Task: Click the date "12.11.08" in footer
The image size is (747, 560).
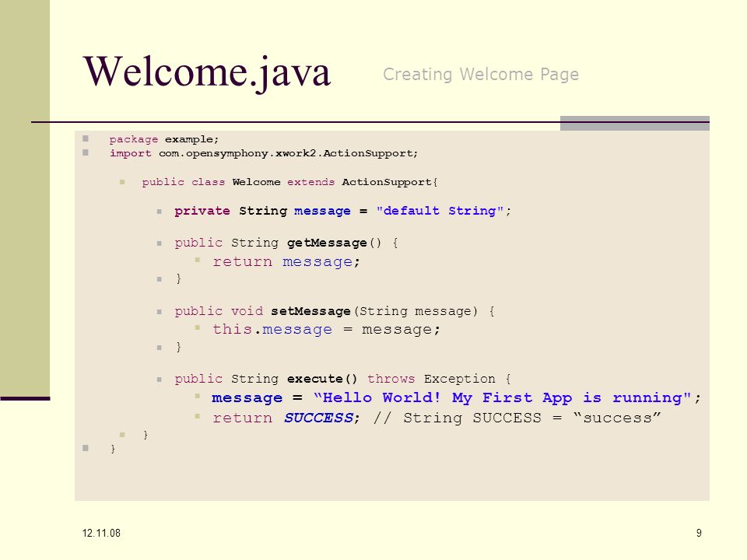Action: point(101,534)
